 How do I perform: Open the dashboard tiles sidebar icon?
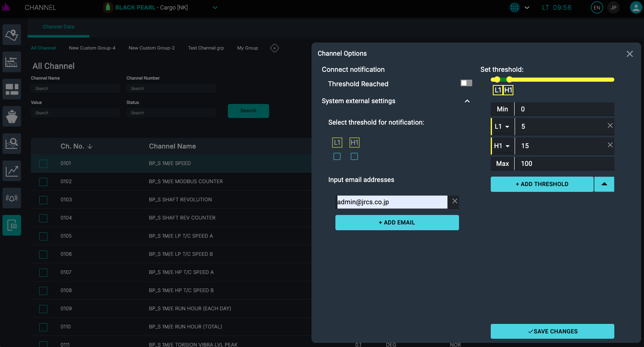pyautogui.click(x=12, y=89)
